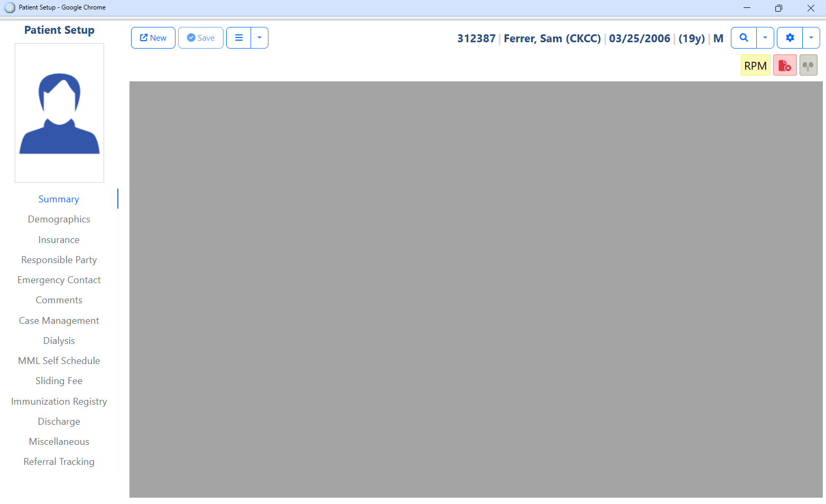826x504 pixels.
Task: Close the Patient Setup window
Action: (x=811, y=8)
